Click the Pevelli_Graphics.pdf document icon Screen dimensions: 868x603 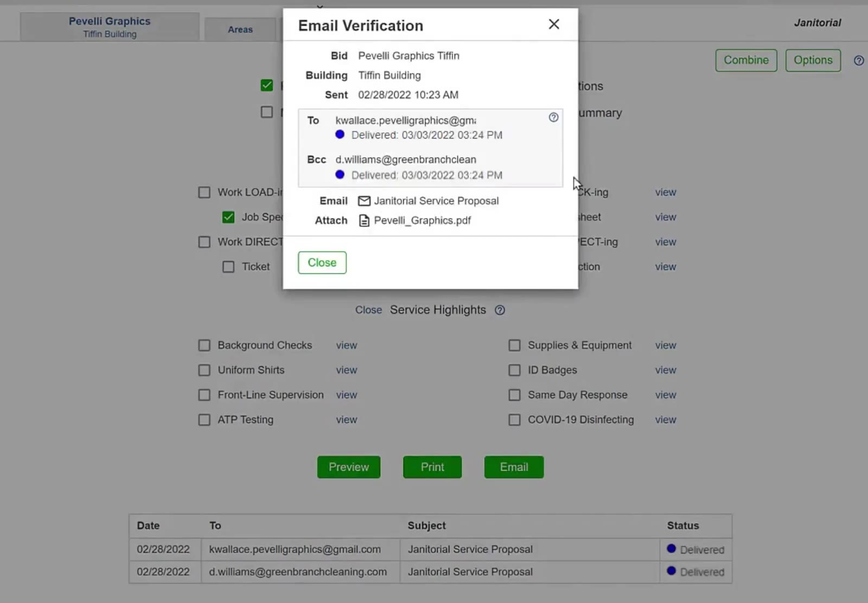(364, 221)
